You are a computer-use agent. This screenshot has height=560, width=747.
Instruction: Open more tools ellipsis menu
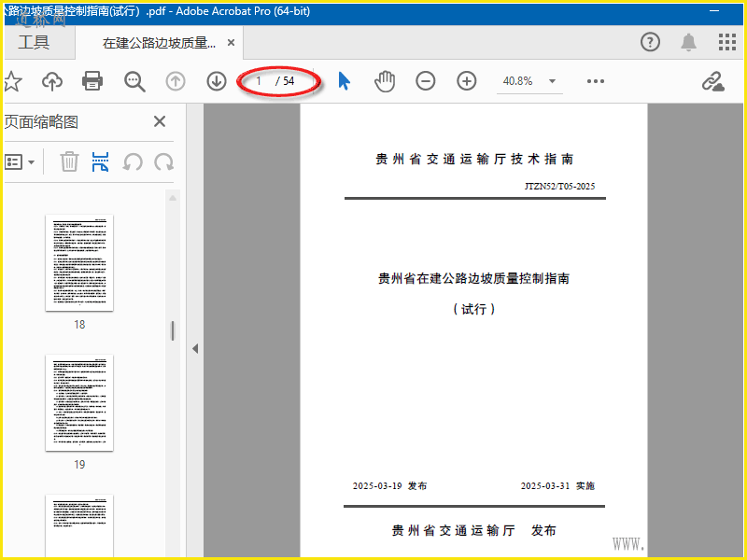[596, 81]
